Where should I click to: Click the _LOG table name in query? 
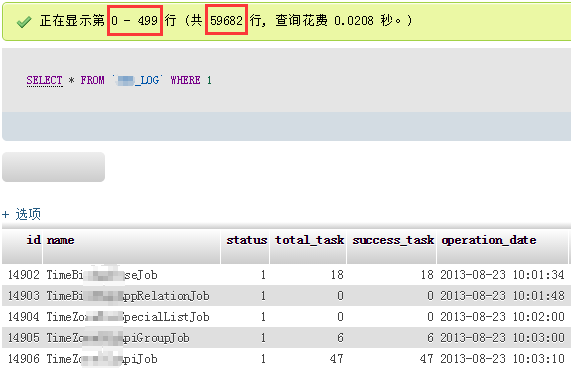tap(138, 80)
